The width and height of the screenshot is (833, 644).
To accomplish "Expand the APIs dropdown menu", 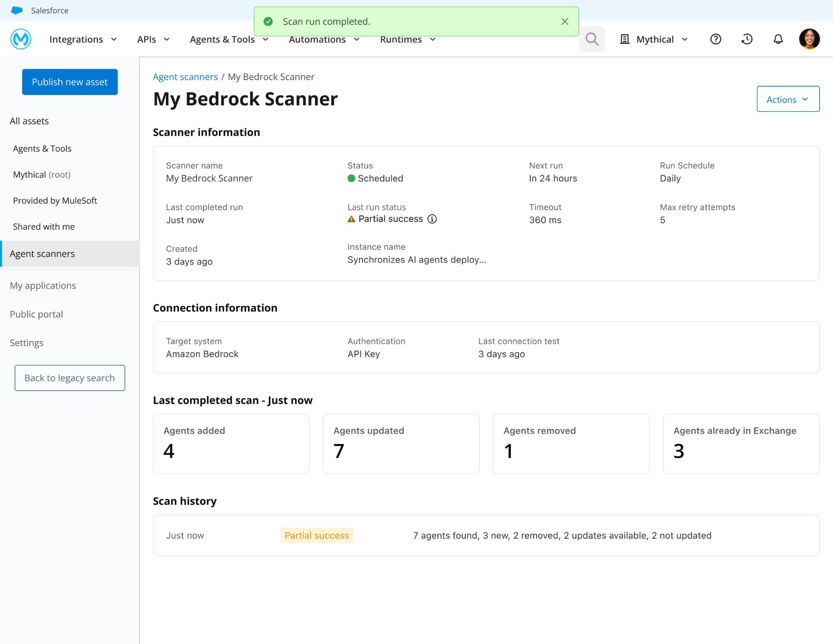I will pyautogui.click(x=153, y=39).
